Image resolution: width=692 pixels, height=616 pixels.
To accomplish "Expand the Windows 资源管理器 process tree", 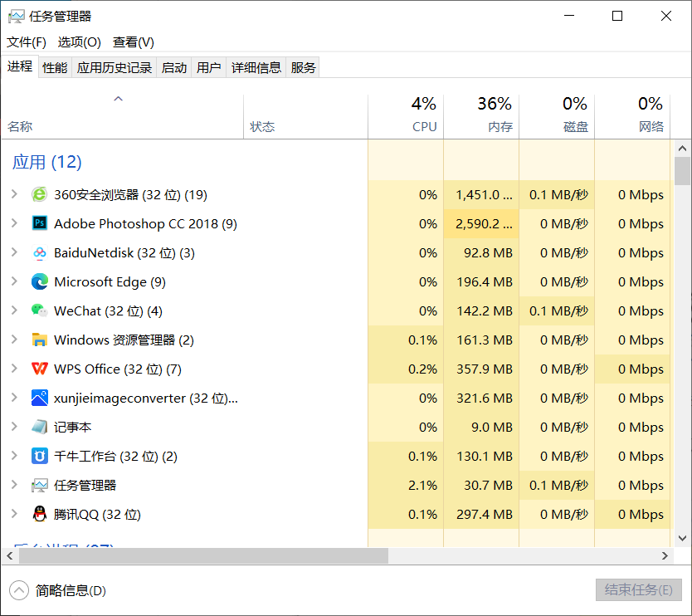I will point(14,340).
